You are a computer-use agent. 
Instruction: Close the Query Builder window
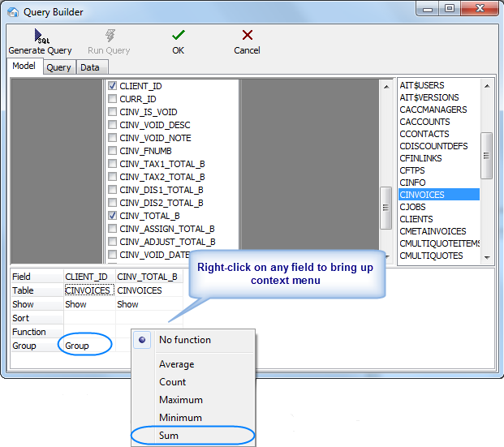480,9
